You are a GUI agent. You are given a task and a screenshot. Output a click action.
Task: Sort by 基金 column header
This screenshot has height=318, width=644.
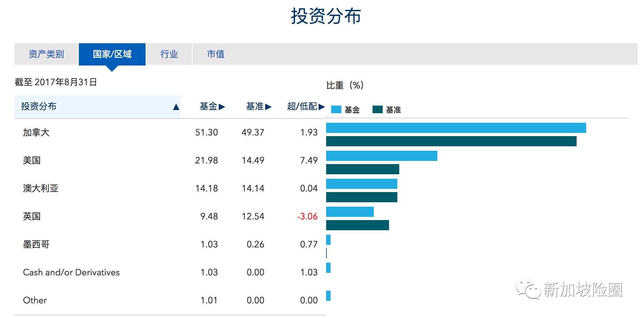pos(212,106)
